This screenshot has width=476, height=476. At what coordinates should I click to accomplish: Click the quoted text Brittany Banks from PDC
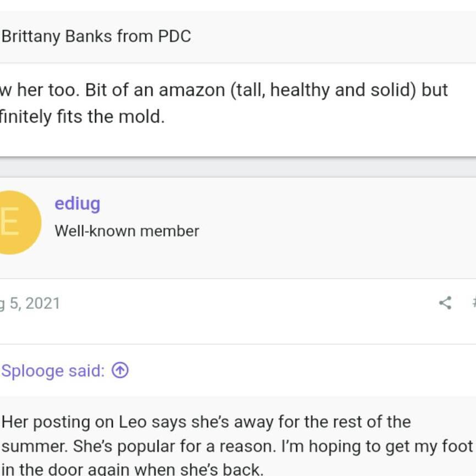click(x=96, y=36)
